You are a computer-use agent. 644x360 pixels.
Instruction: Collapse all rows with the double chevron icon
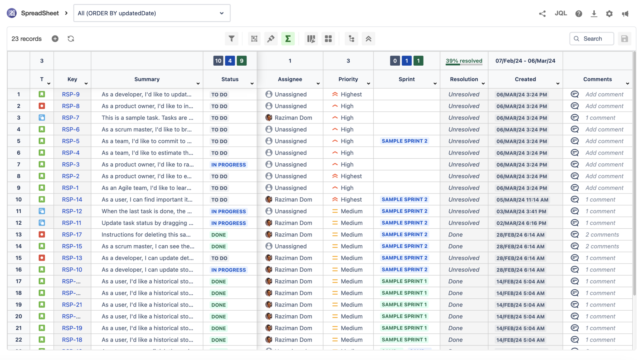(368, 38)
